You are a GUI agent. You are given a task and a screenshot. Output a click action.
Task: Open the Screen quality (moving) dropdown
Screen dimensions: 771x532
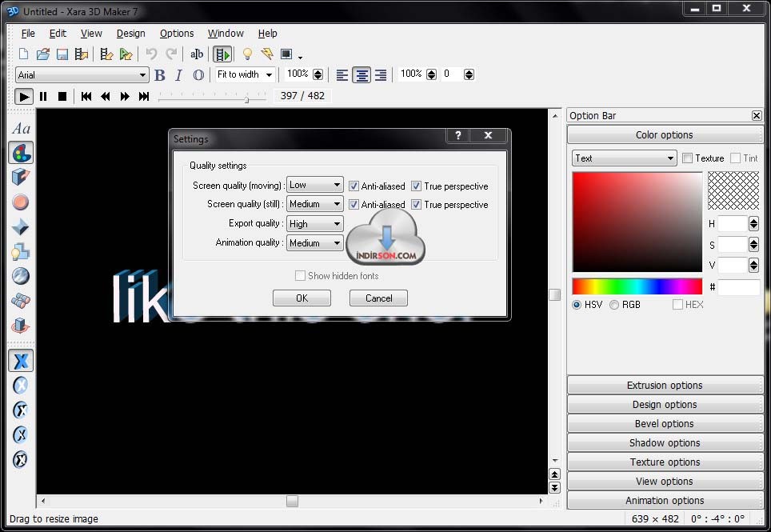(314, 185)
